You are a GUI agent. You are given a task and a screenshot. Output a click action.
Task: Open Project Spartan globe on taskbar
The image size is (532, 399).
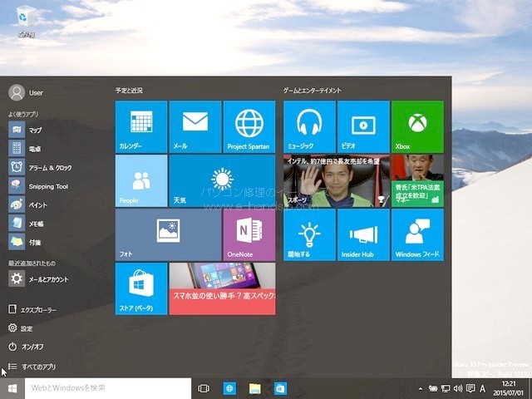229,388
